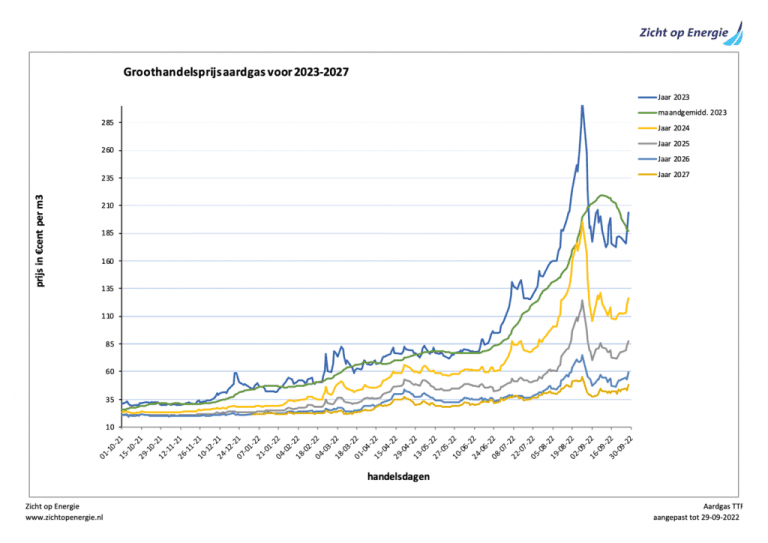
Task: Click the highest peak of the Jaar 2023 line
Action: coord(582,106)
